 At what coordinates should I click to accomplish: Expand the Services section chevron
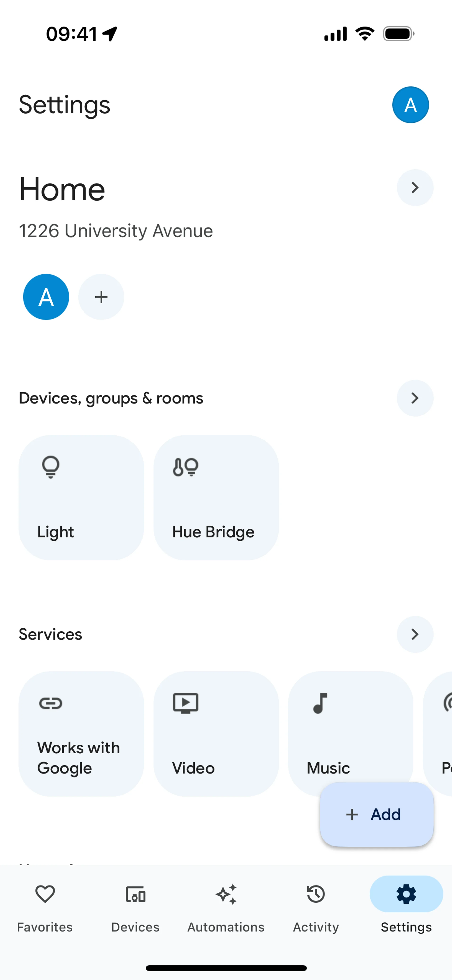coord(415,634)
